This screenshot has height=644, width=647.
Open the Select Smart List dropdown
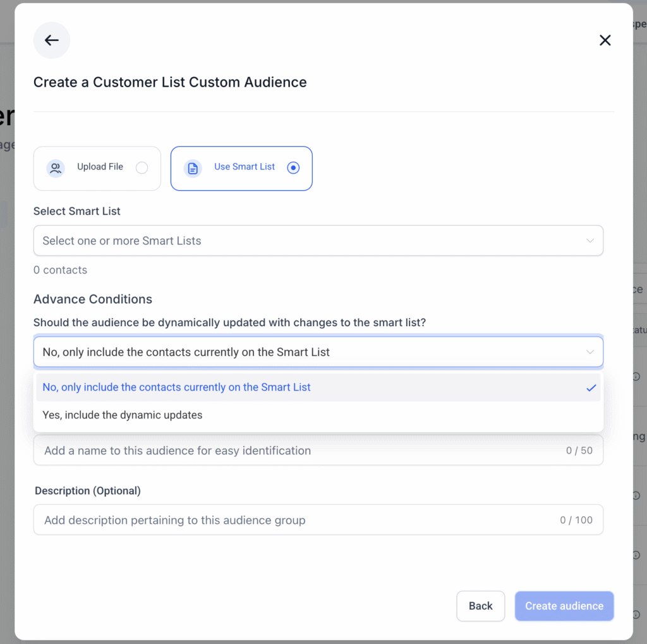tap(318, 241)
